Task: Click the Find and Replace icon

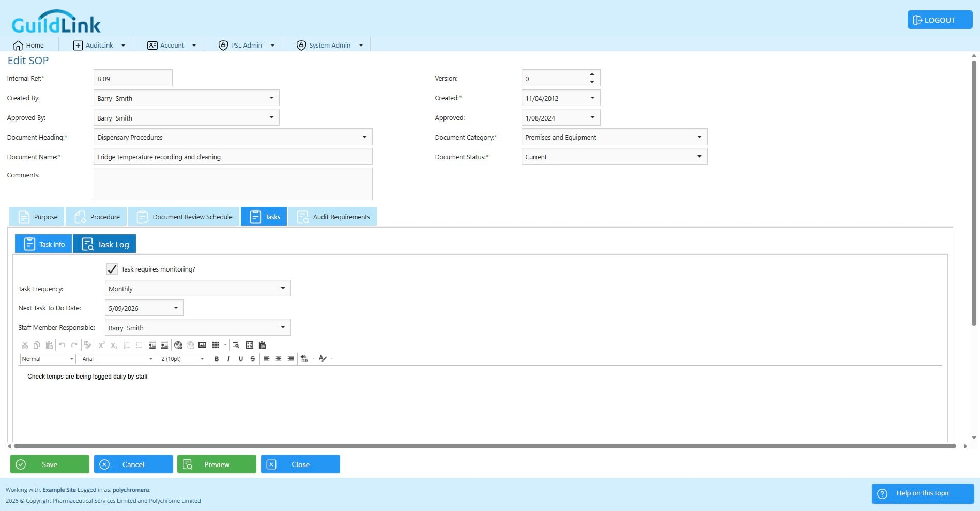Action: pos(236,345)
